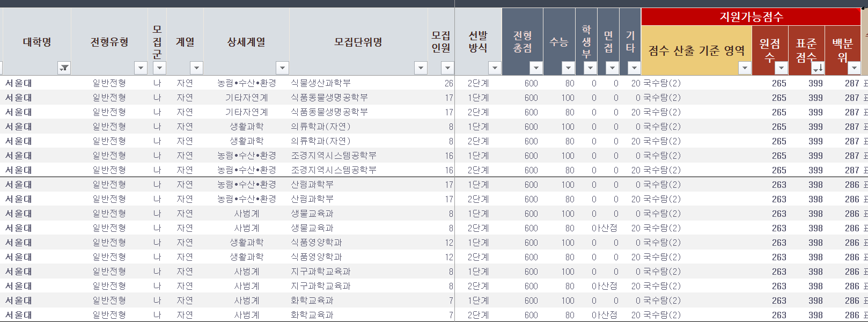This screenshot has width=868, height=322.
Task: Select 산림과학부 in the 1단계 row
Action: click(x=358, y=185)
